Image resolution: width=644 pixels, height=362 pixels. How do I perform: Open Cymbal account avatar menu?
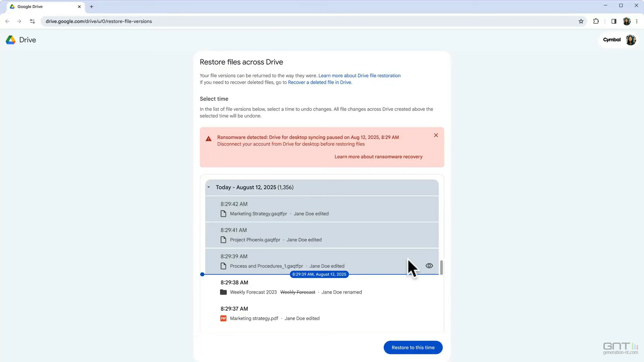[x=631, y=40]
